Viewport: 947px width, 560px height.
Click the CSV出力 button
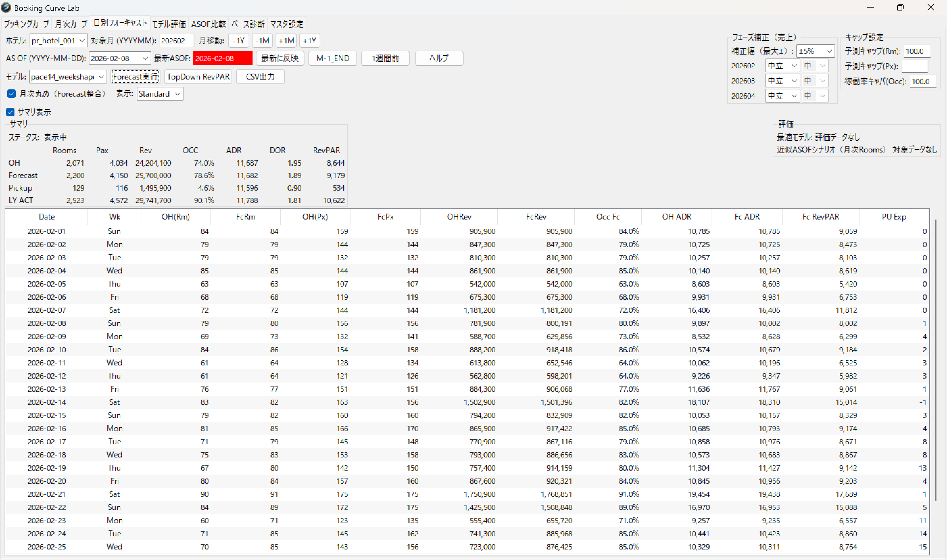tap(260, 77)
